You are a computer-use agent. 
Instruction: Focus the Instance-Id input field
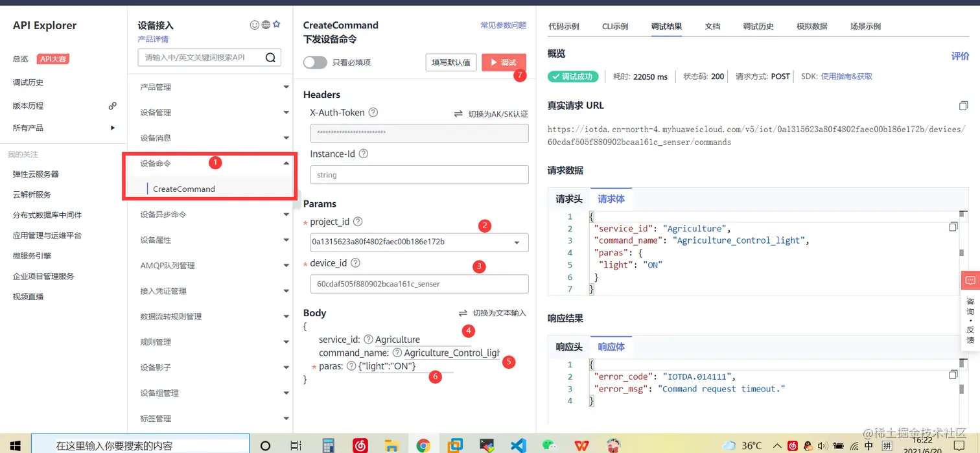click(x=419, y=175)
